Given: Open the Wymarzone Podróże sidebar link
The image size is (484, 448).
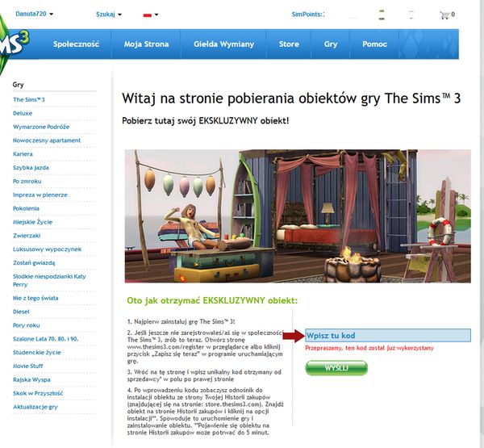Looking at the screenshot, I should (x=41, y=127).
